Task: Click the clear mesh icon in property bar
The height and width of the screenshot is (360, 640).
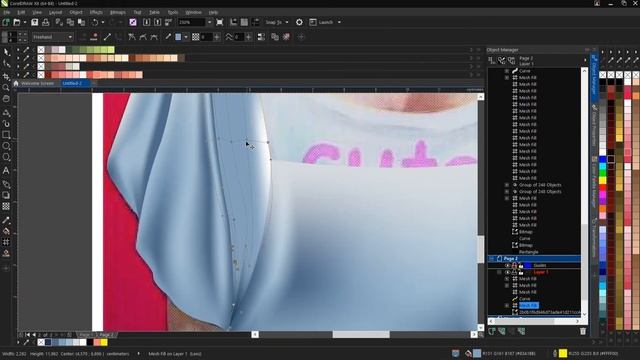Action: tap(287, 37)
